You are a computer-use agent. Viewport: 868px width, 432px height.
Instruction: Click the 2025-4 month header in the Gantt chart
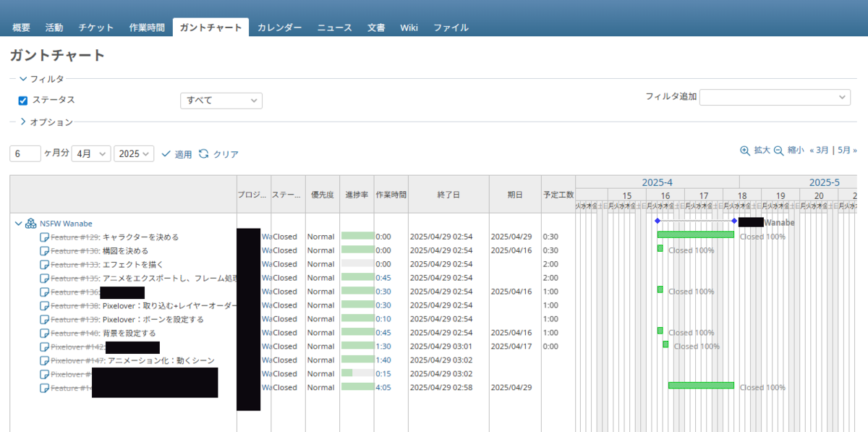[658, 182]
